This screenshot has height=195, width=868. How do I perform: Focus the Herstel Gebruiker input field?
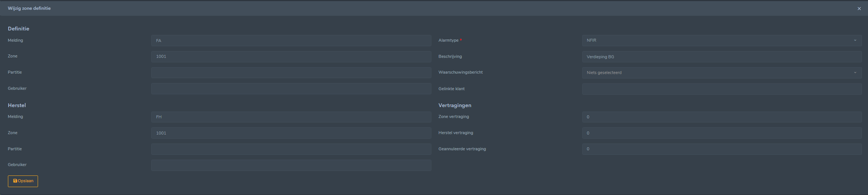291,165
